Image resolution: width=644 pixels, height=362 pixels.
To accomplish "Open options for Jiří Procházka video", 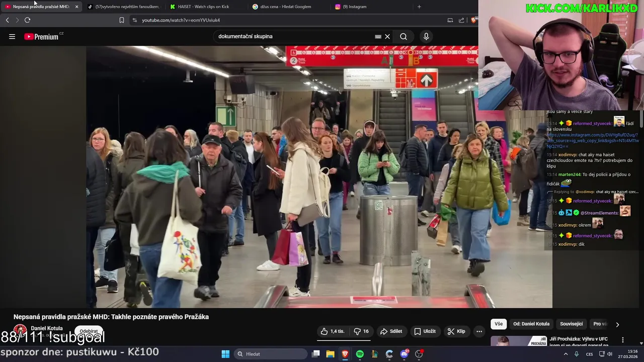I will click(623, 340).
